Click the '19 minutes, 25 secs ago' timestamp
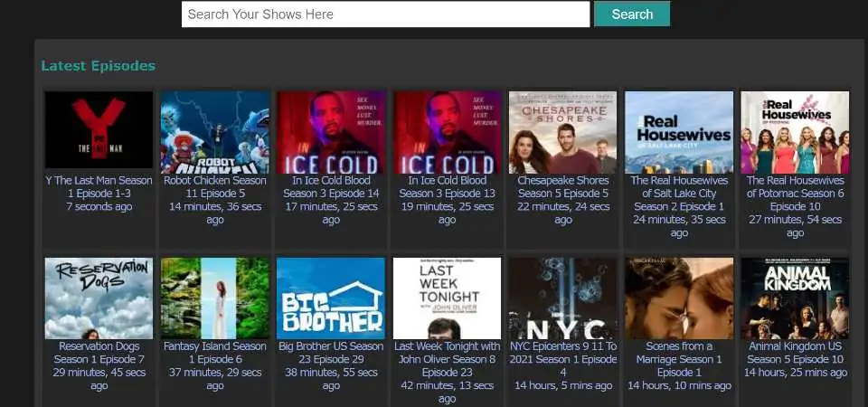The image size is (868, 407). click(x=447, y=213)
